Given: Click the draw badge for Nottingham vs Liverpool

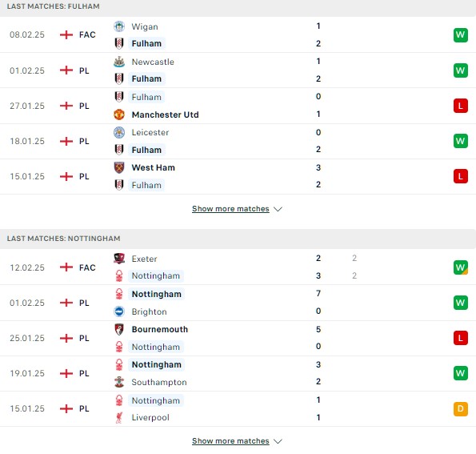Looking at the screenshot, I should tap(461, 408).
